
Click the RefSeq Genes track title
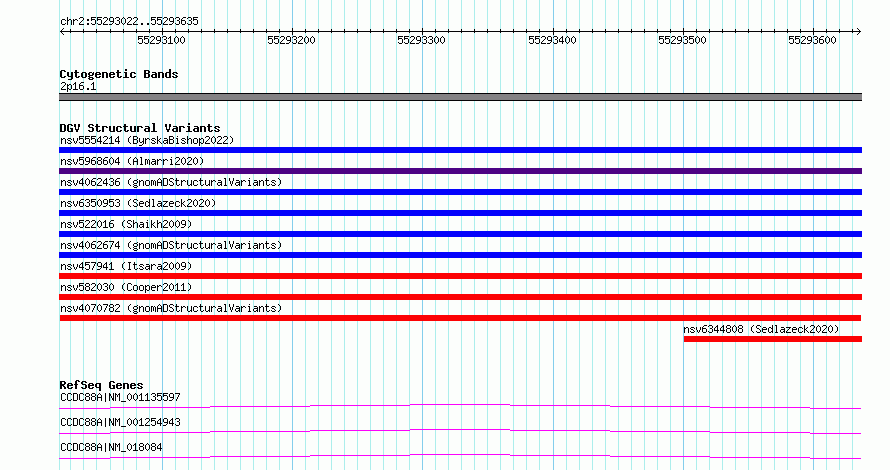[101, 385]
